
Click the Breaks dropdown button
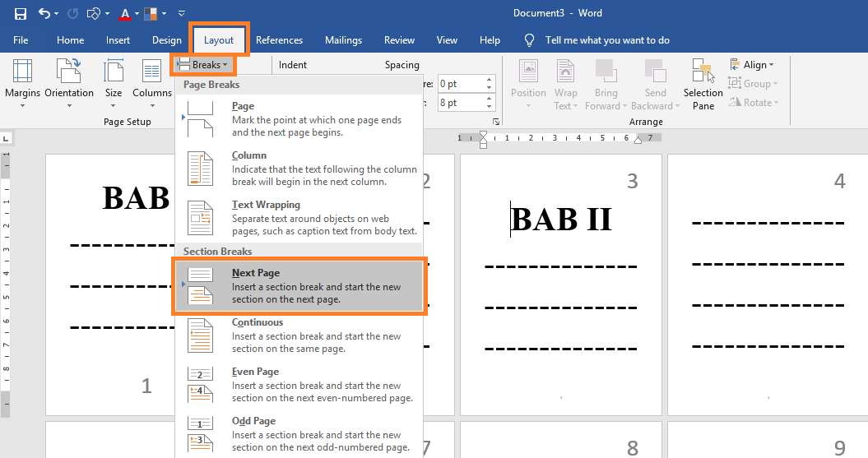click(x=203, y=65)
